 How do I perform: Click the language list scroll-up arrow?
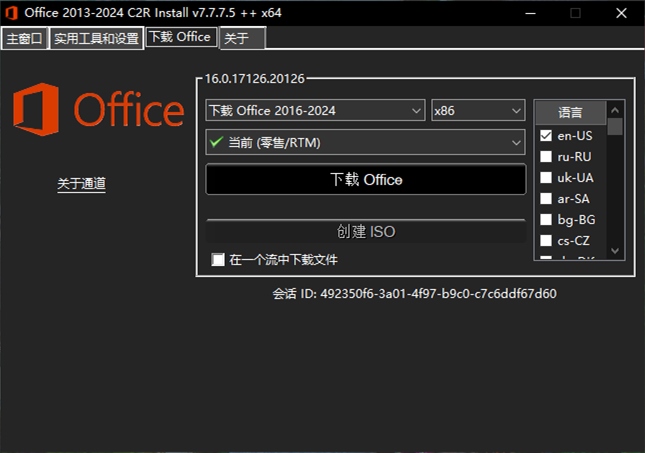(615, 109)
